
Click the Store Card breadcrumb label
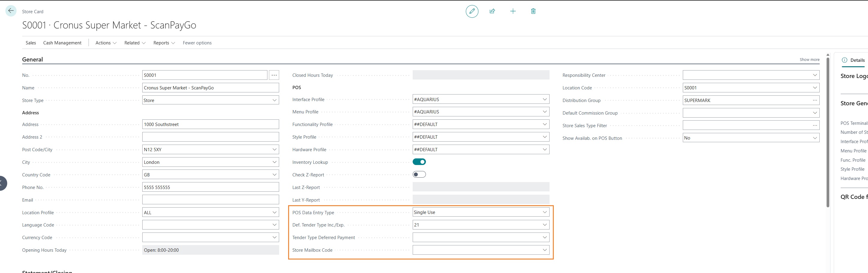pos(33,11)
